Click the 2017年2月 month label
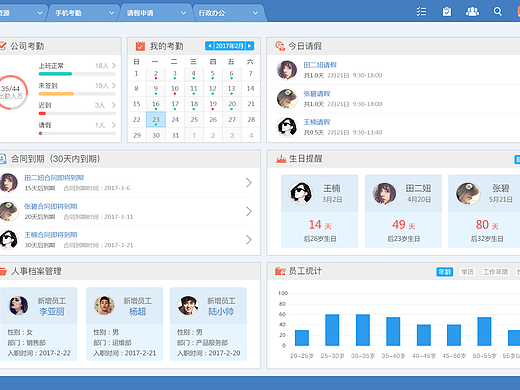The width and height of the screenshot is (520, 390). 230,46
